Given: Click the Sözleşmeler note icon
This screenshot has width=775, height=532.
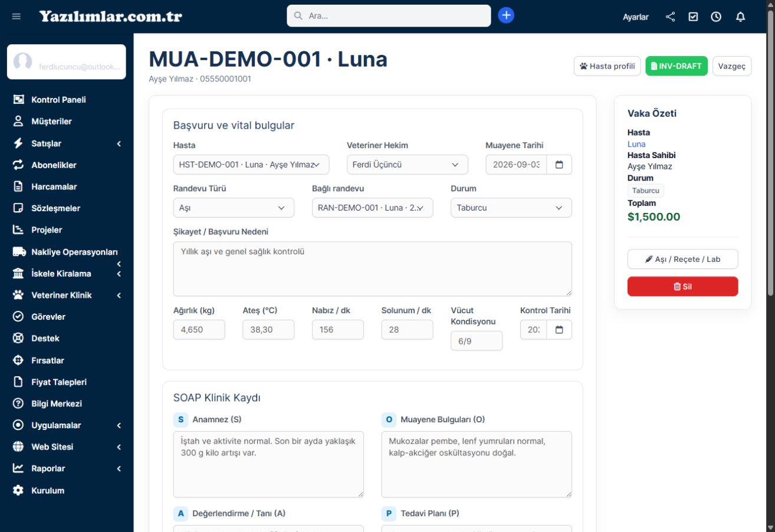Looking at the screenshot, I should (18, 208).
